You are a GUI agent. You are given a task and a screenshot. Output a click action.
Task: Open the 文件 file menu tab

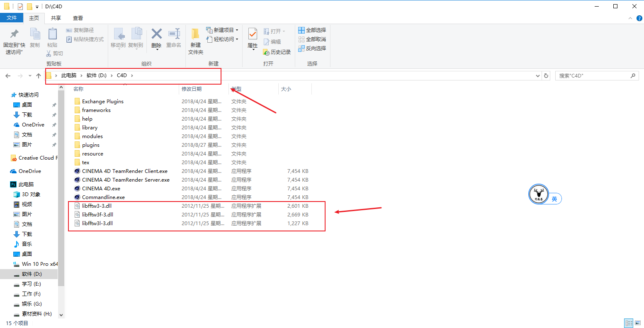pos(12,18)
